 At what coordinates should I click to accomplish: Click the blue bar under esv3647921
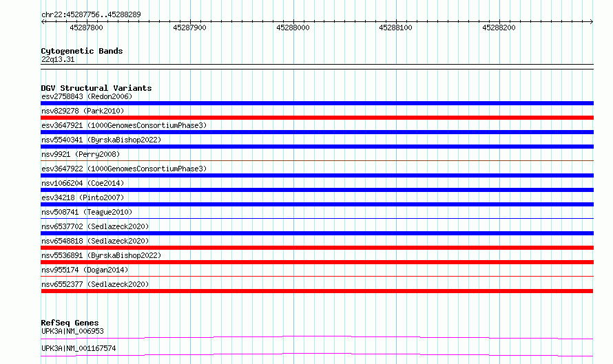[317, 132]
